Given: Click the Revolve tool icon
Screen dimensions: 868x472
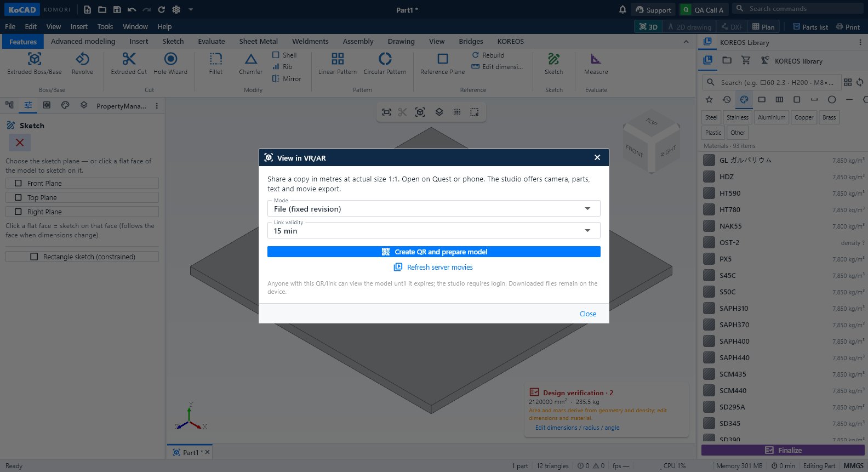Looking at the screenshot, I should pos(82,59).
